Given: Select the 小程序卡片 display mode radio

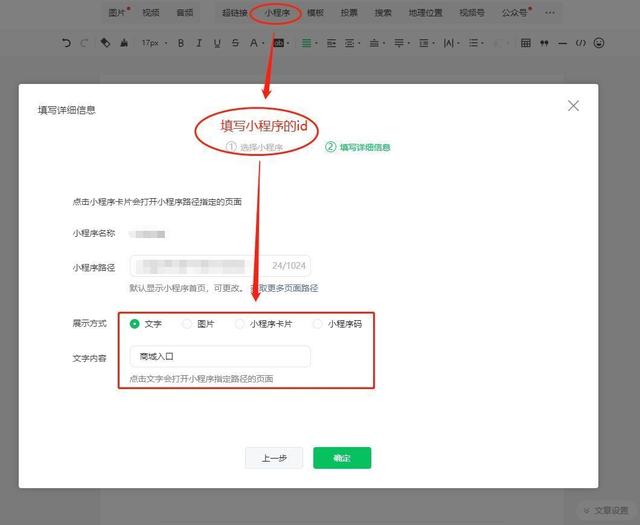Looking at the screenshot, I should (x=240, y=324).
